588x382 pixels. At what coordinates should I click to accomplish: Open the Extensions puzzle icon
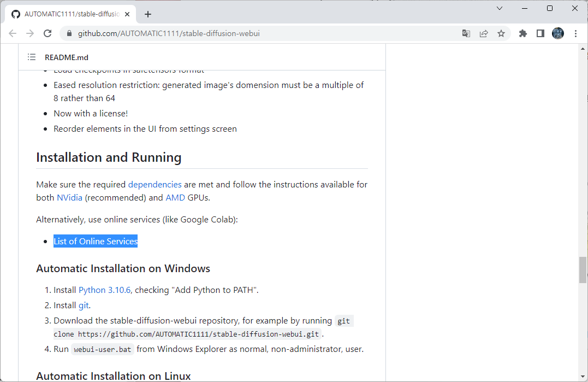(522, 33)
